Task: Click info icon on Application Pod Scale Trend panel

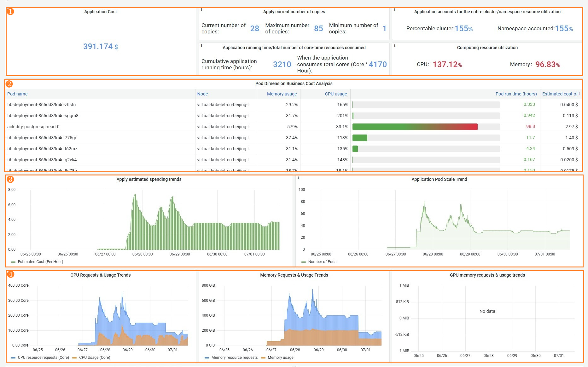Action: (298, 177)
